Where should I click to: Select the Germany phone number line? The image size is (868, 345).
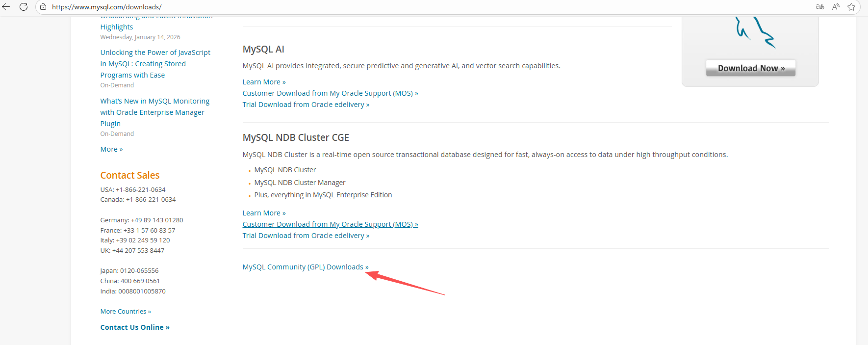pos(142,220)
